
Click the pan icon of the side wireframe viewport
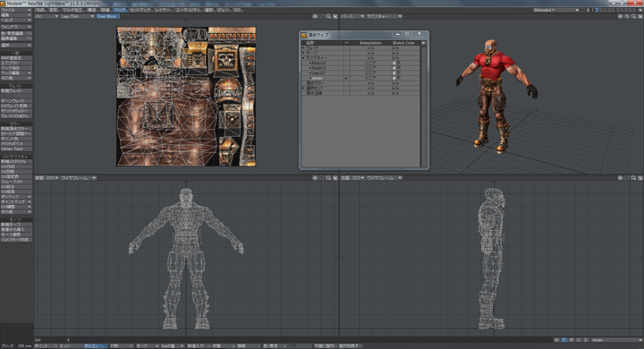click(x=620, y=178)
